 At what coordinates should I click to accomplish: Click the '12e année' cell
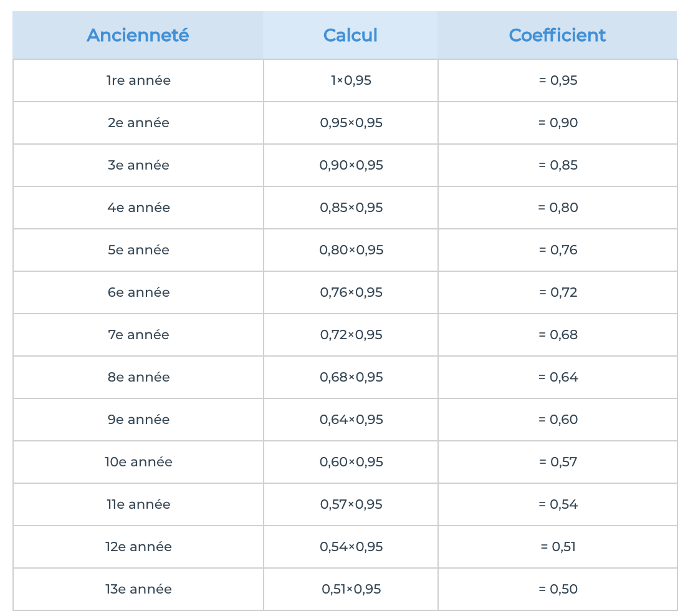point(138,547)
